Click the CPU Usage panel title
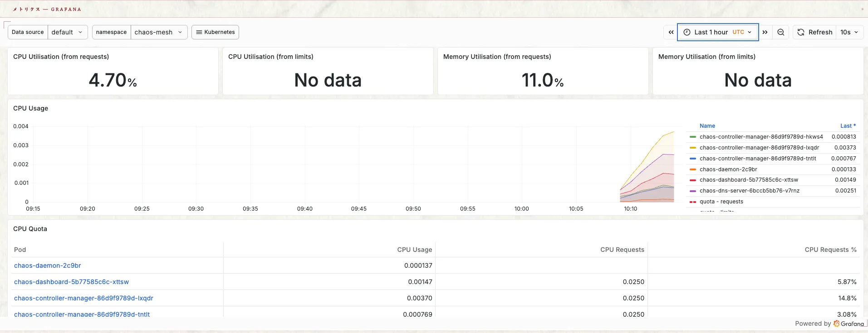Screen dimensions: 868x333 tap(30, 108)
